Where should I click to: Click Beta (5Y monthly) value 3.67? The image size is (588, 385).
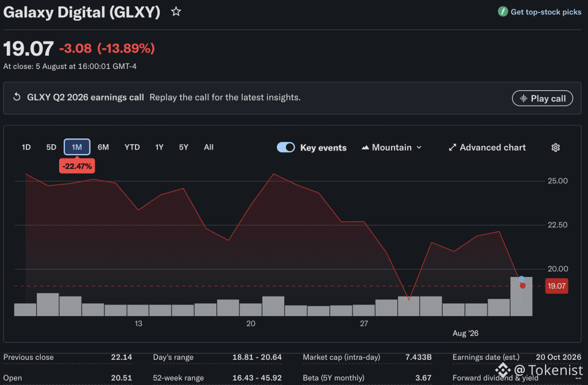(423, 378)
